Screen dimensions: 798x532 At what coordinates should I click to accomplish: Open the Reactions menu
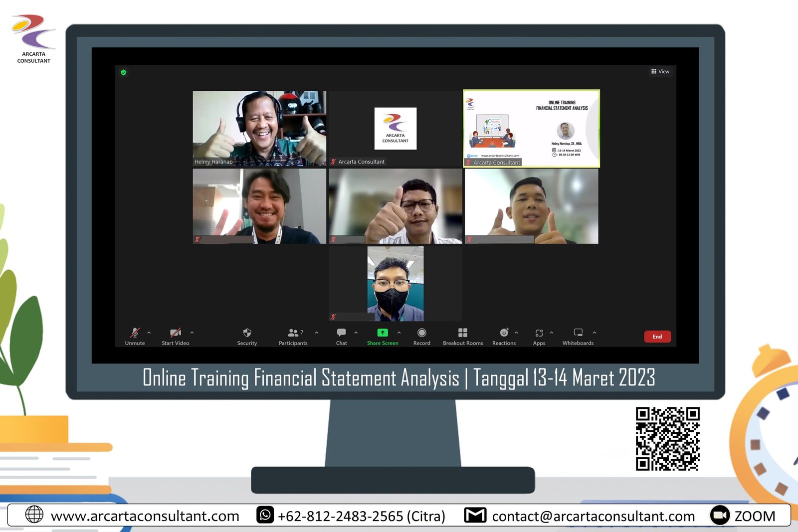504,333
